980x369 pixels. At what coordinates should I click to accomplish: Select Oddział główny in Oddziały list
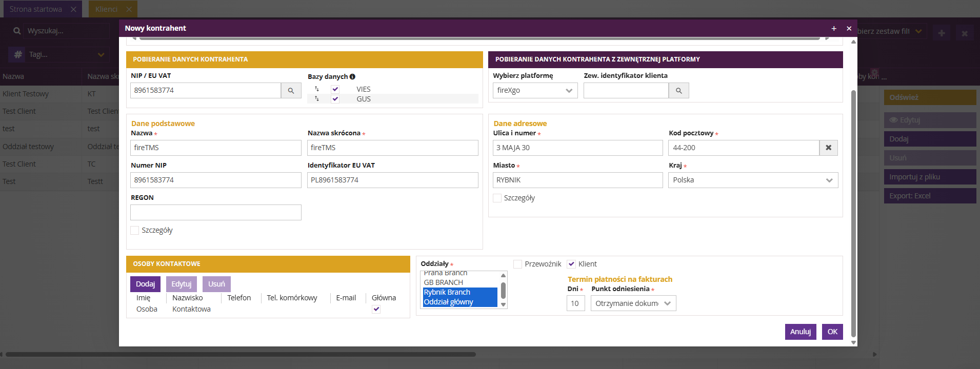tap(460, 302)
